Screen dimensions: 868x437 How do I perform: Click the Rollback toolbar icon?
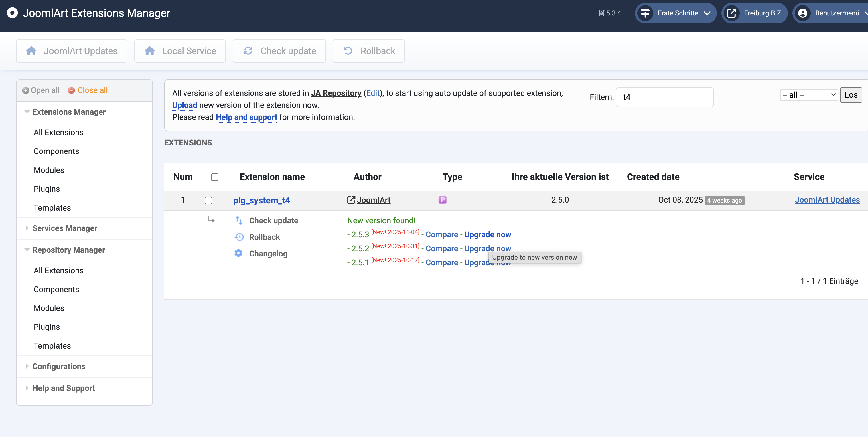point(348,51)
